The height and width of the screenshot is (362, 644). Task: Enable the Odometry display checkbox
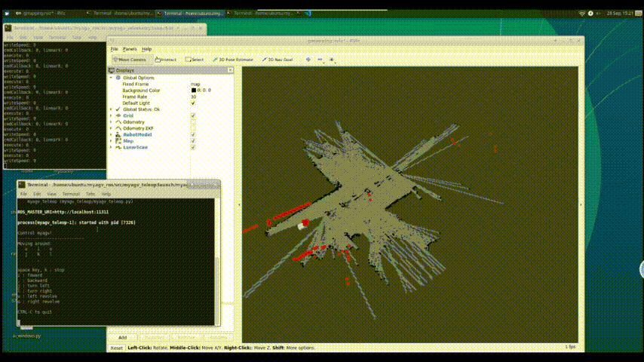[193, 122]
